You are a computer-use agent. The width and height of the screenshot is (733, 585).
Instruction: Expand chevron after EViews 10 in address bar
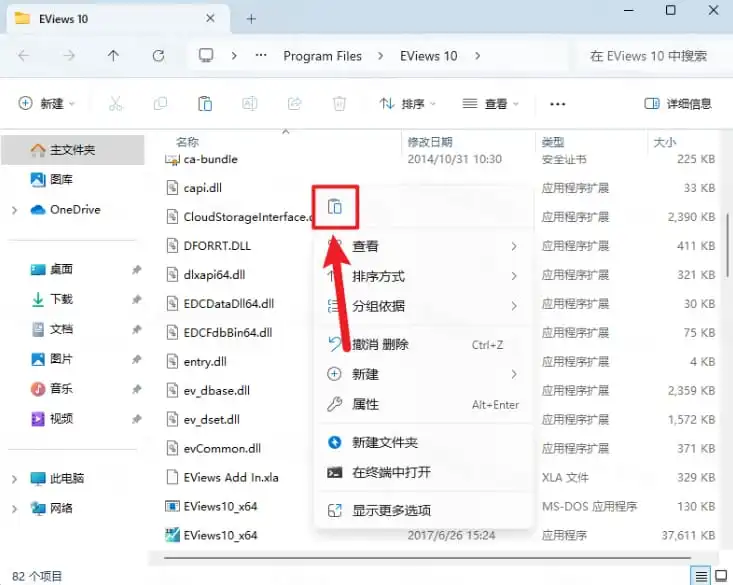(x=477, y=56)
